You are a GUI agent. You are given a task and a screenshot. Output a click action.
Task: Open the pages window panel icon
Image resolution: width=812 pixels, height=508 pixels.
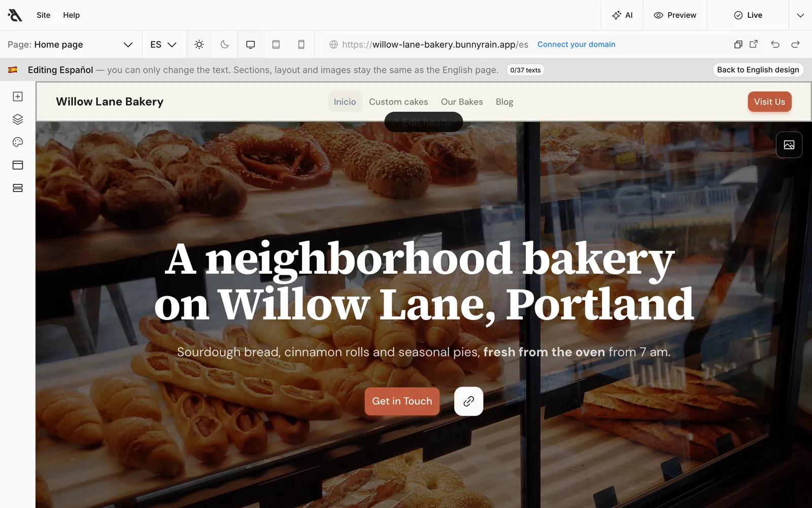click(x=18, y=165)
